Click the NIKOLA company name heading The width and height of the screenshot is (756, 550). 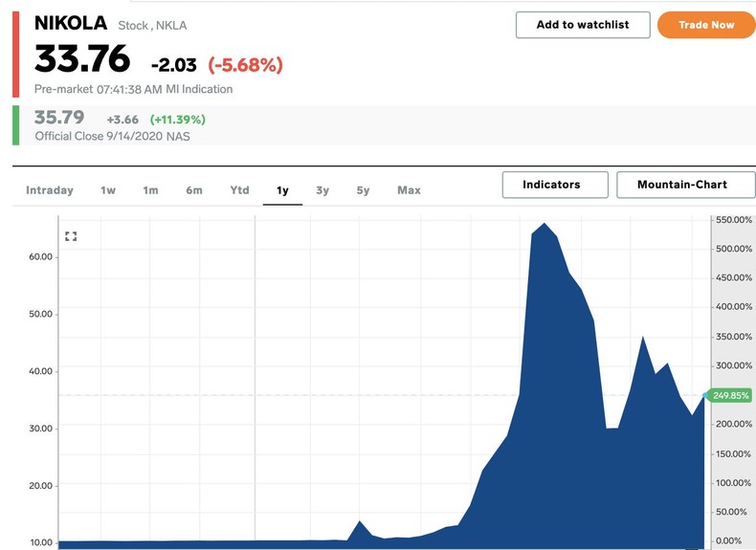71,23
